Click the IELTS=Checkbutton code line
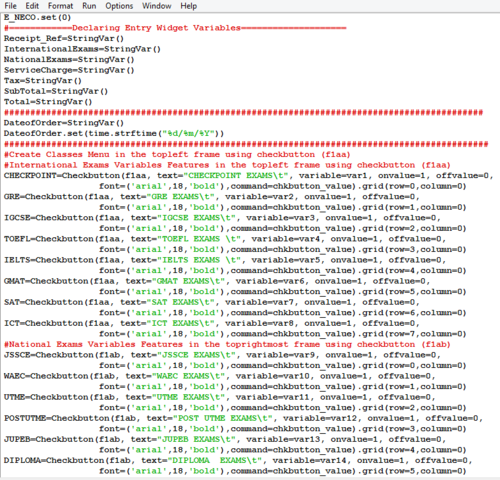Image resolution: width=500 pixels, height=480 pixels. tap(225, 260)
